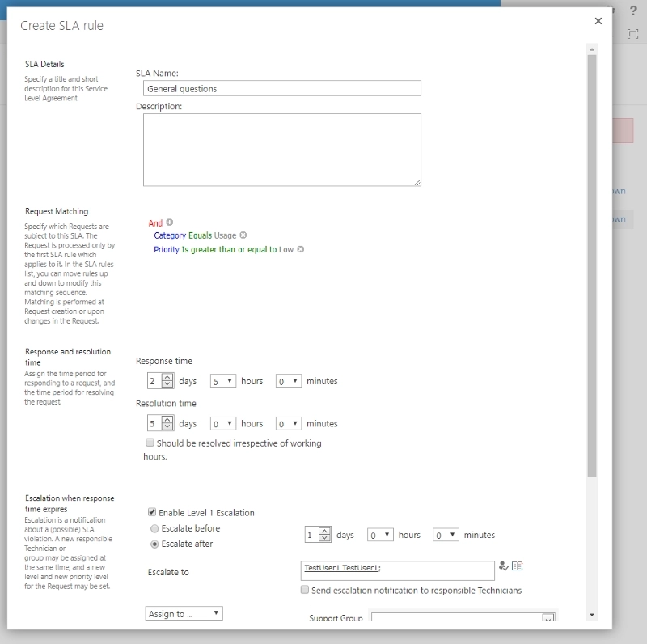Click the Priority field link
Viewport: 647px width, 644px height.
[167, 249]
